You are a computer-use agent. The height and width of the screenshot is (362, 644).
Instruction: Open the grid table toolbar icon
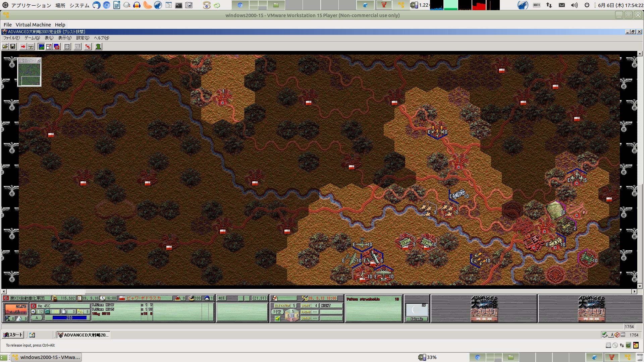point(67,47)
